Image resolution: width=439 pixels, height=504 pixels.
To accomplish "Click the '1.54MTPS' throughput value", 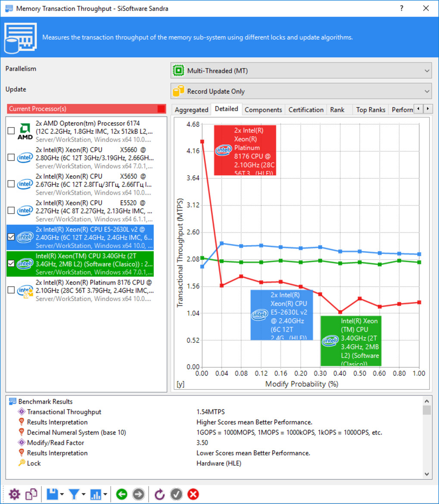I will (211, 412).
